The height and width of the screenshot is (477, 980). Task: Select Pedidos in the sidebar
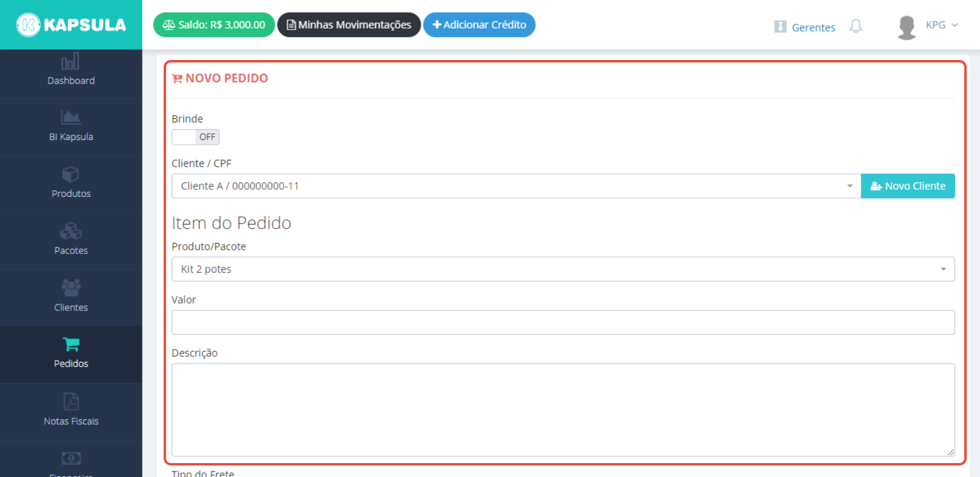point(71,355)
